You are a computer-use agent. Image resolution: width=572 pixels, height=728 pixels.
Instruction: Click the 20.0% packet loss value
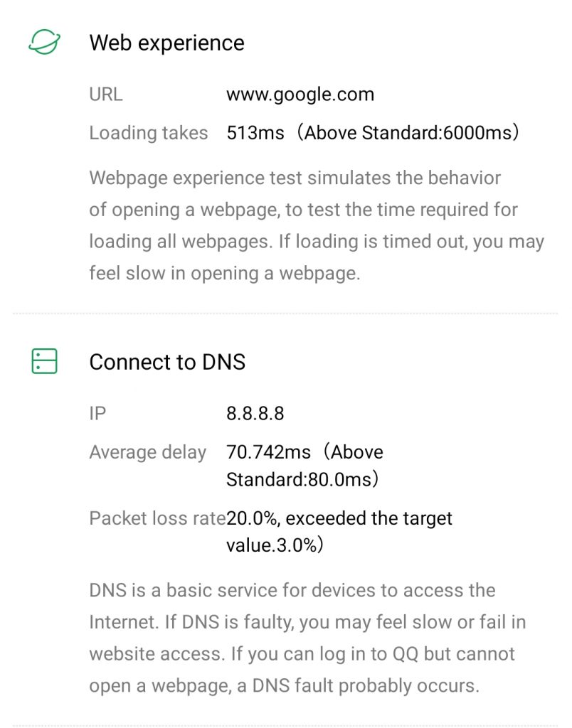tap(252, 518)
